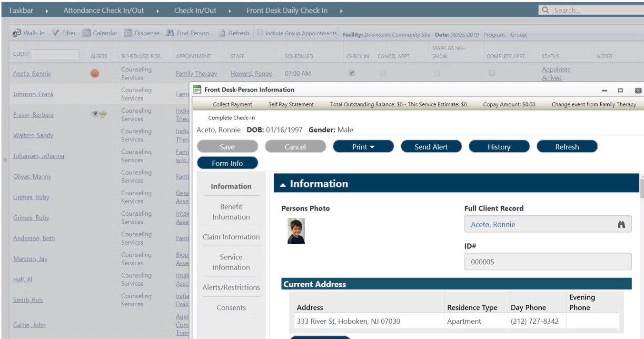This screenshot has width=644, height=339.
Task: Select the Information side tab
Action: (231, 186)
